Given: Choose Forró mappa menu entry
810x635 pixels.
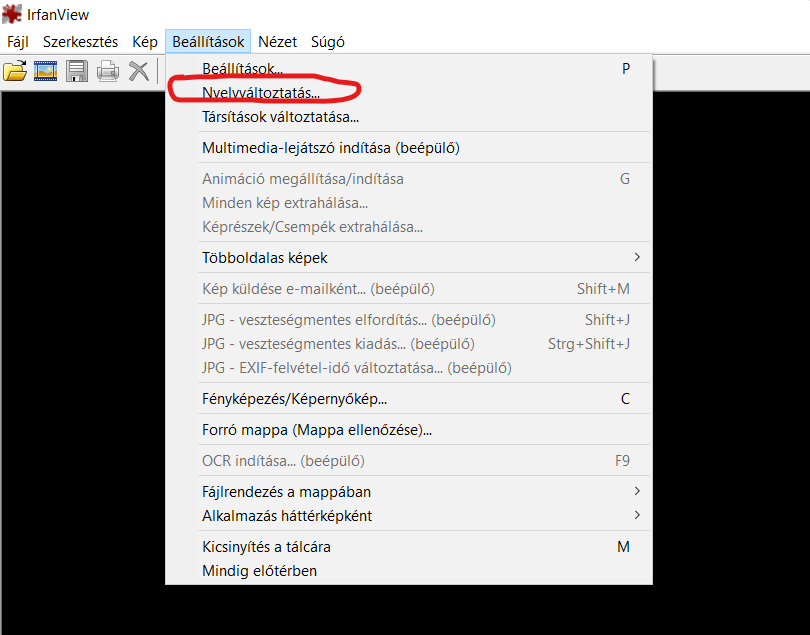Looking at the screenshot, I should (x=317, y=431).
